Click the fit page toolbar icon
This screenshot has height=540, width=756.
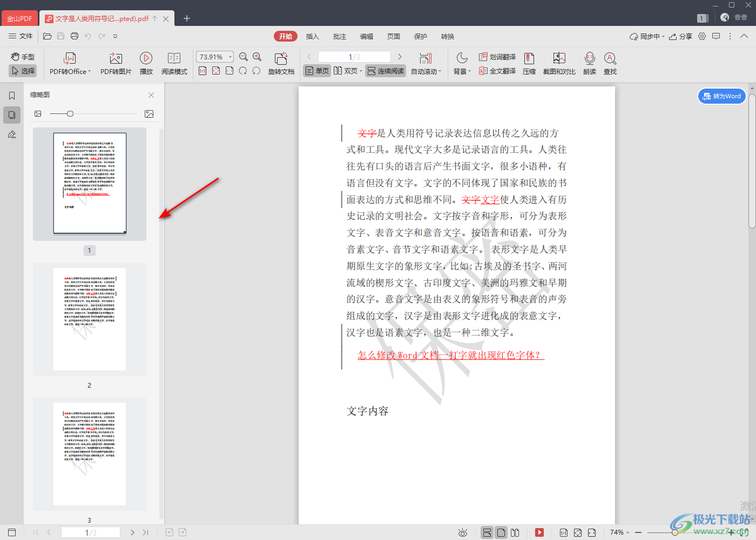point(216,71)
